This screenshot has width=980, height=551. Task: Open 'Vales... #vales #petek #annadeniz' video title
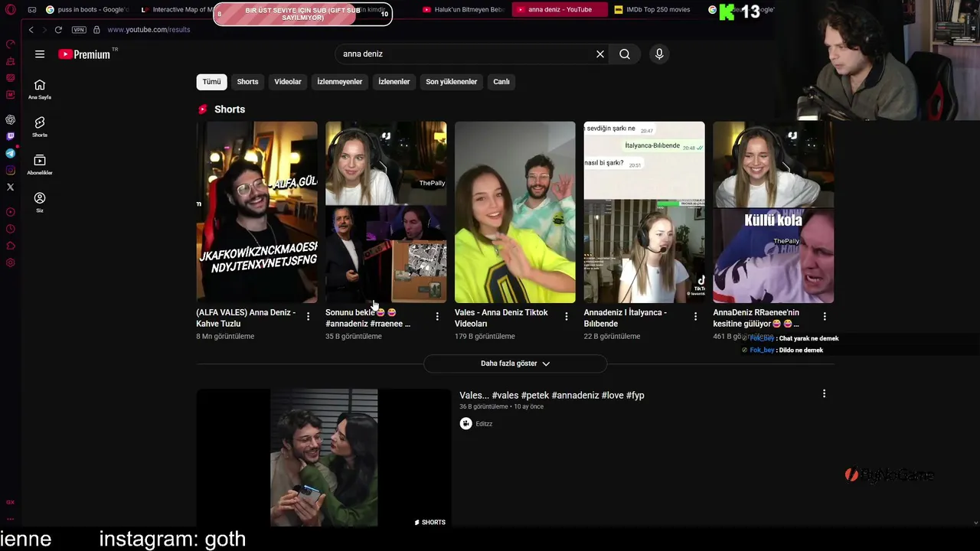click(x=552, y=395)
